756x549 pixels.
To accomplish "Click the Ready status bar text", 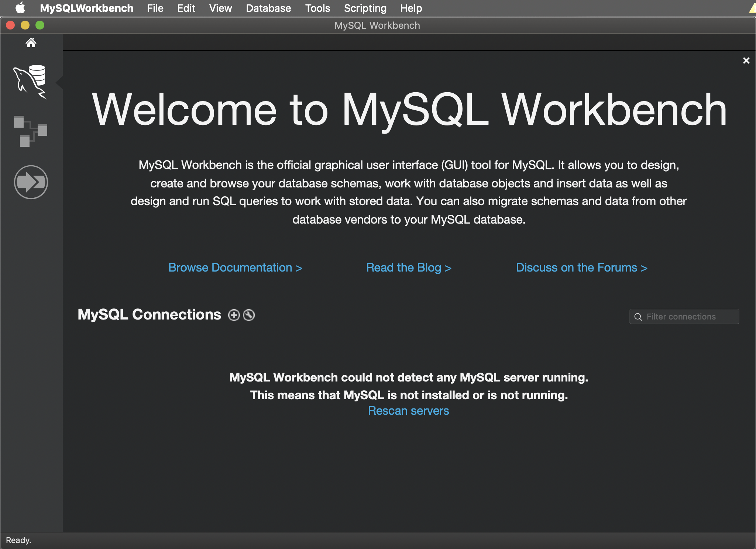I will 18,540.
